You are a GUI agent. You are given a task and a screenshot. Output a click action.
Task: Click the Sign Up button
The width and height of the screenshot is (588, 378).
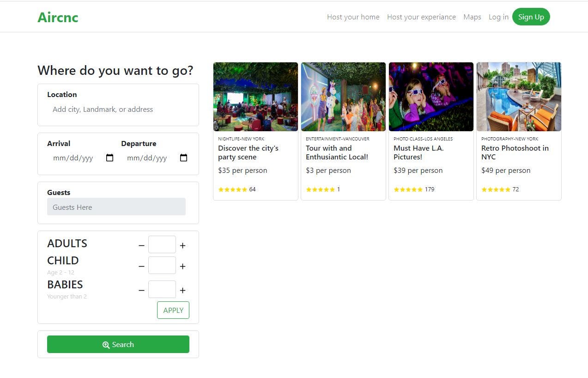(531, 17)
